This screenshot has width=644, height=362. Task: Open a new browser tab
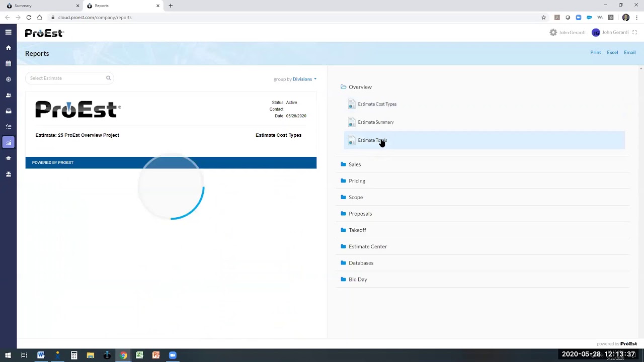[x=171, y=6]
